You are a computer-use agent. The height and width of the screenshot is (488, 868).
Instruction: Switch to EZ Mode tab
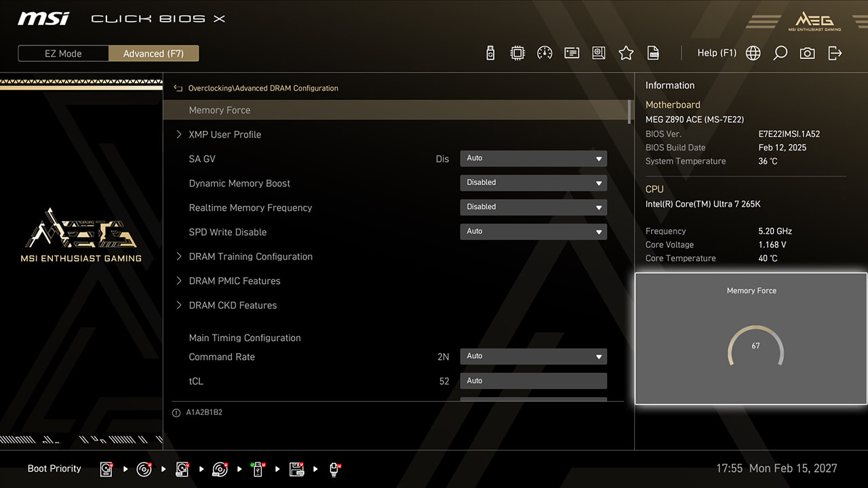[63, 54]
